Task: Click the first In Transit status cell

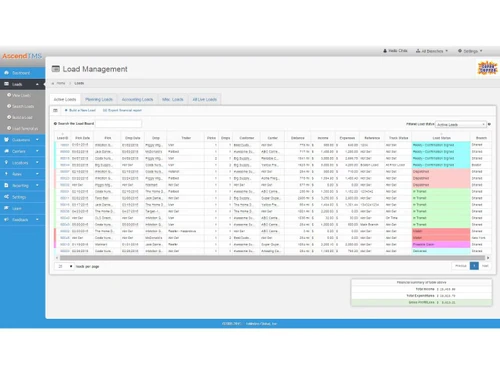Action: click(441, 192)
